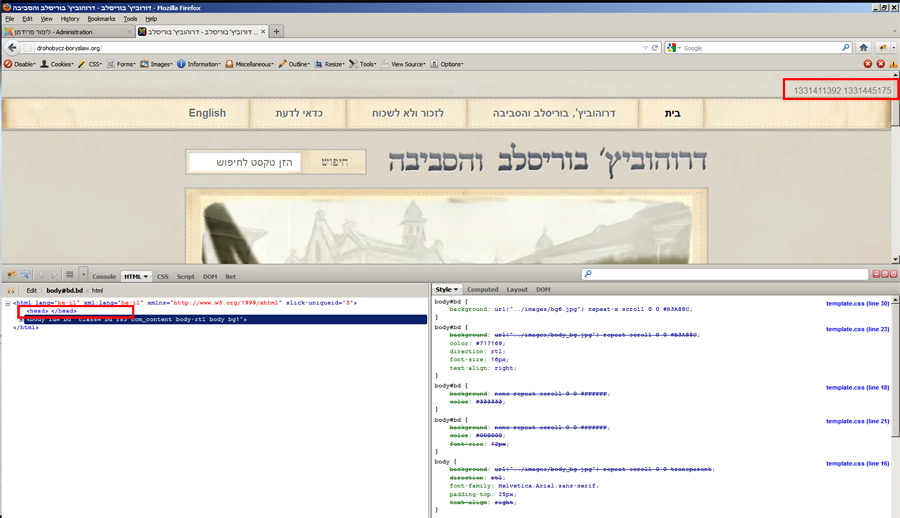Reload the page using the refresh icon

coord(654,48)
